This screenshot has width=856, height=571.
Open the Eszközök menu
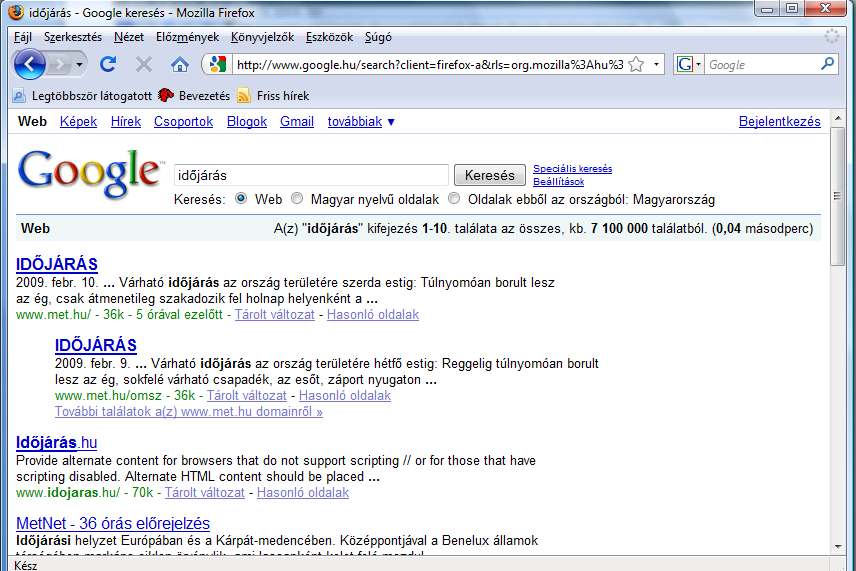329,37
